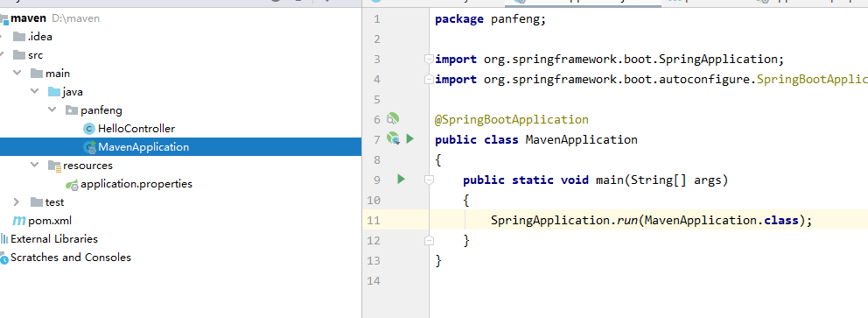Click 'package panfeng;' on line 1
868x318 pixels.
click(x=491, y=19)
